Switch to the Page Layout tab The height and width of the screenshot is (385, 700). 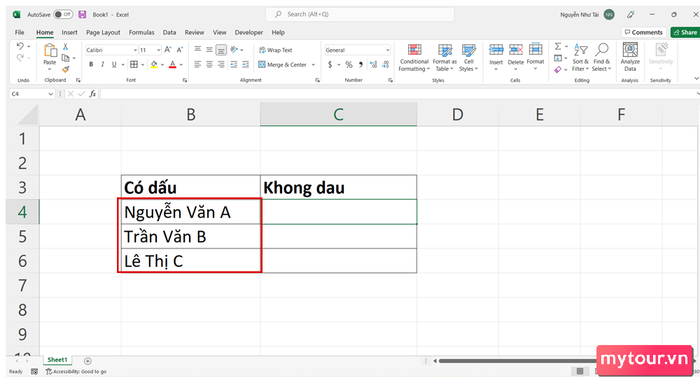[103, 33]
